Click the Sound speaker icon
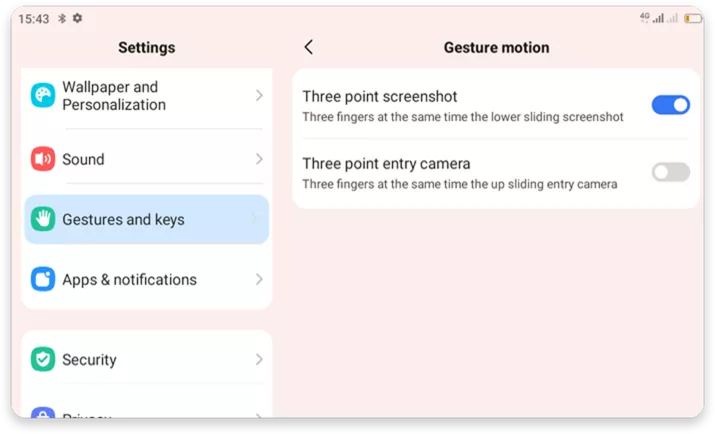715x434 pixels. [x=43, y=159]
